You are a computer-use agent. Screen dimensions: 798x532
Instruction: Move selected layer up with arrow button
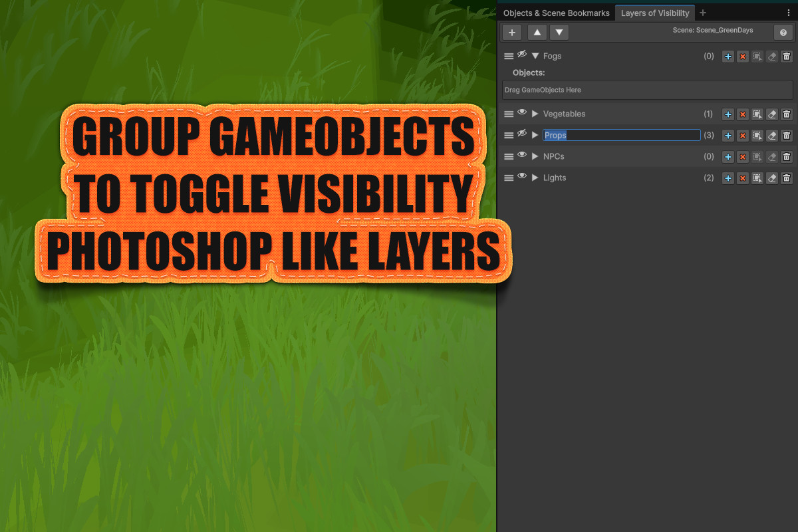(537, 32)
